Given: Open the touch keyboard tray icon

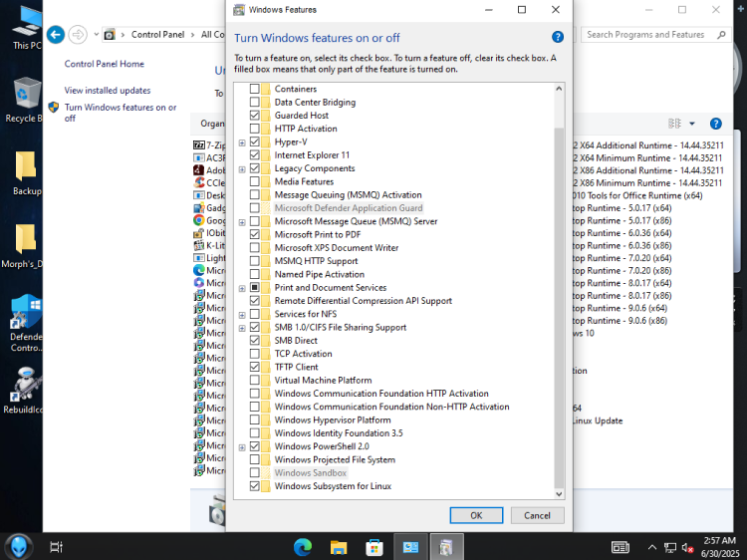Looking at the screenshot, I should [x=621, y=548].
